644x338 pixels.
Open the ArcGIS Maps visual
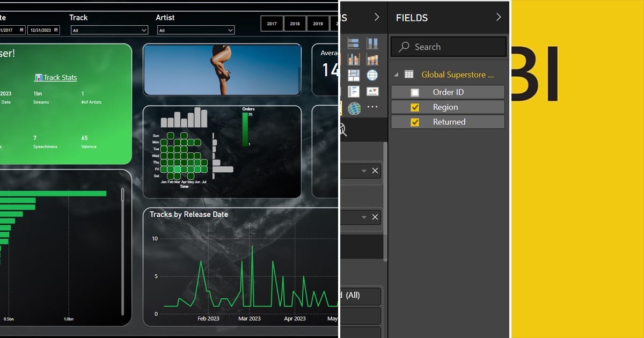354,107
